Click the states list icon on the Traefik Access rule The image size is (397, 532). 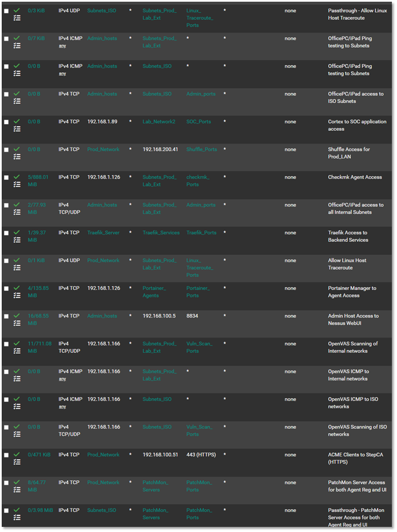pyautogui.click(x=16, y=240)
